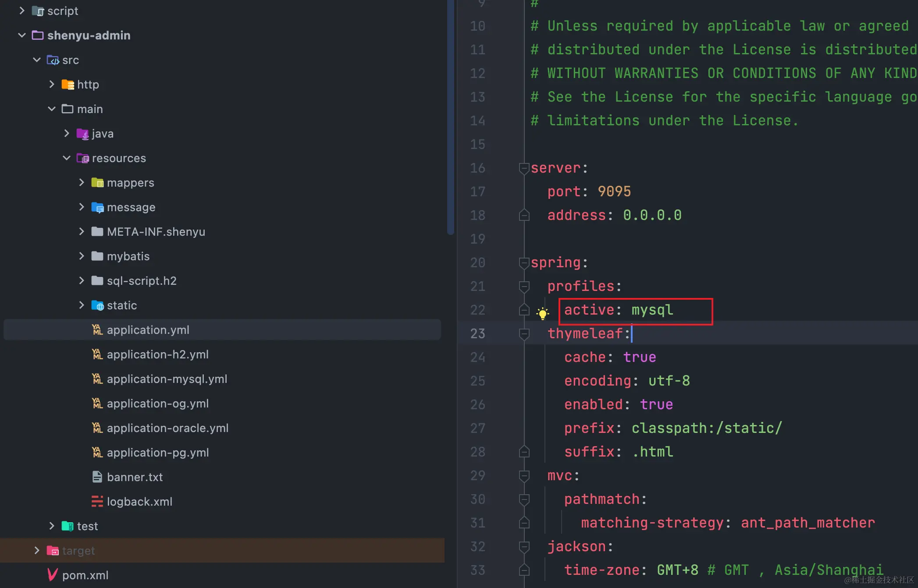Click the logback.xml file icon

(x=97, y=502)
